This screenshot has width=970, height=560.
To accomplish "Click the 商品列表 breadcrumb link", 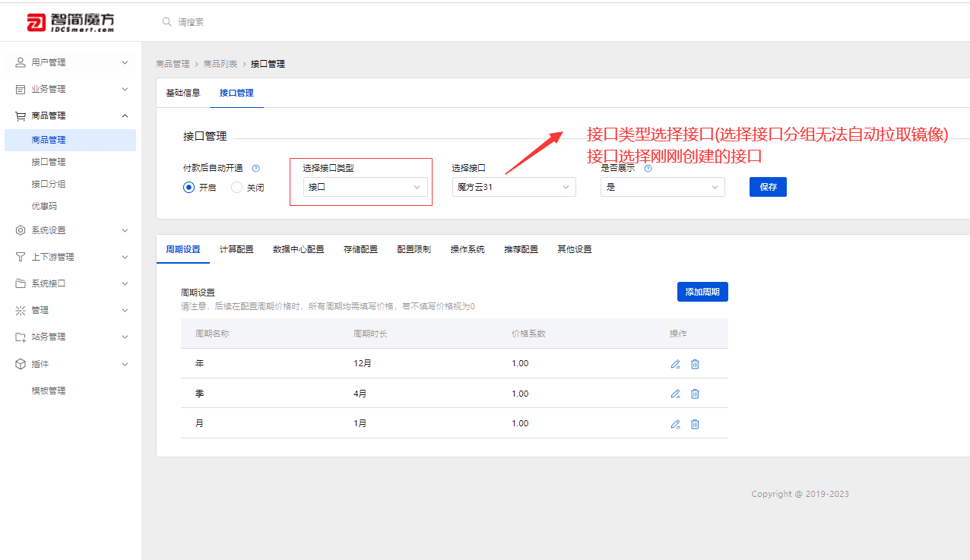I will pos(220,64).
